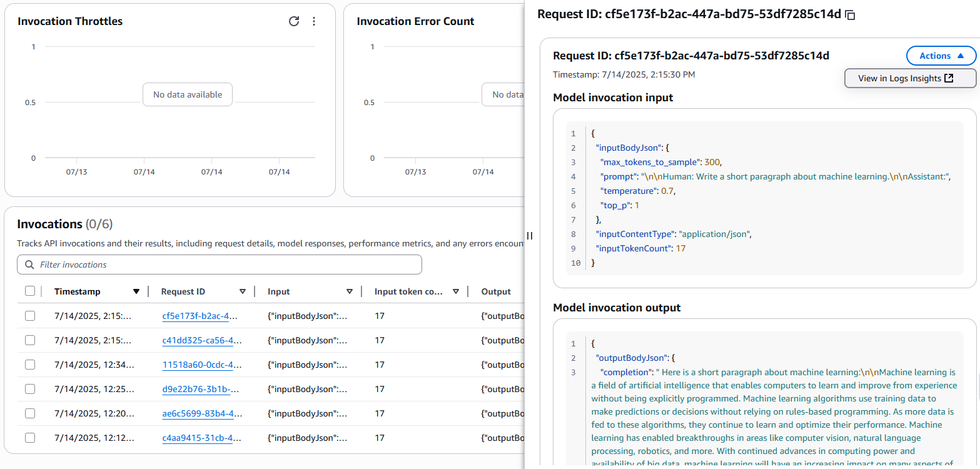980x469 pixels.
Task: Sort by Request ID column arrow
Action: click(243, 291)
